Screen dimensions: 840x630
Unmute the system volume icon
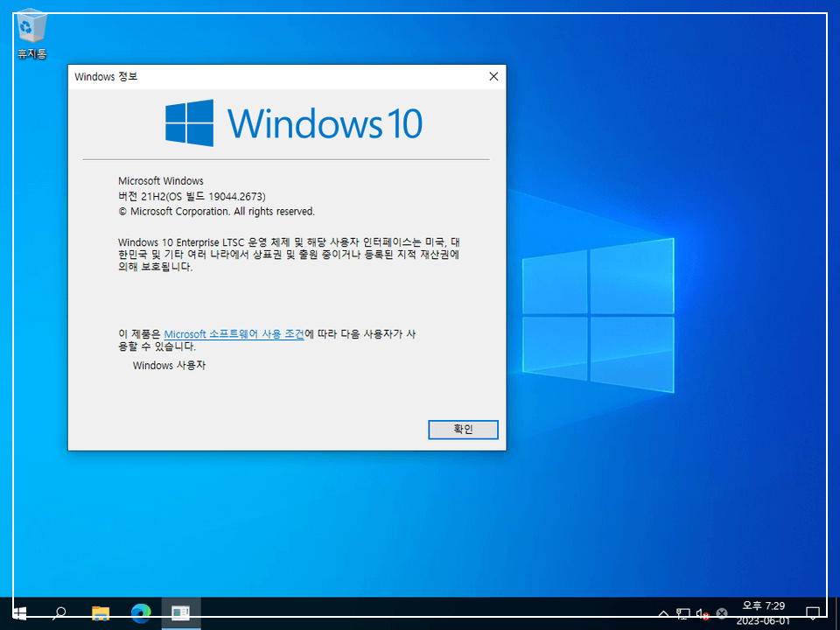(x=703, y=612)
